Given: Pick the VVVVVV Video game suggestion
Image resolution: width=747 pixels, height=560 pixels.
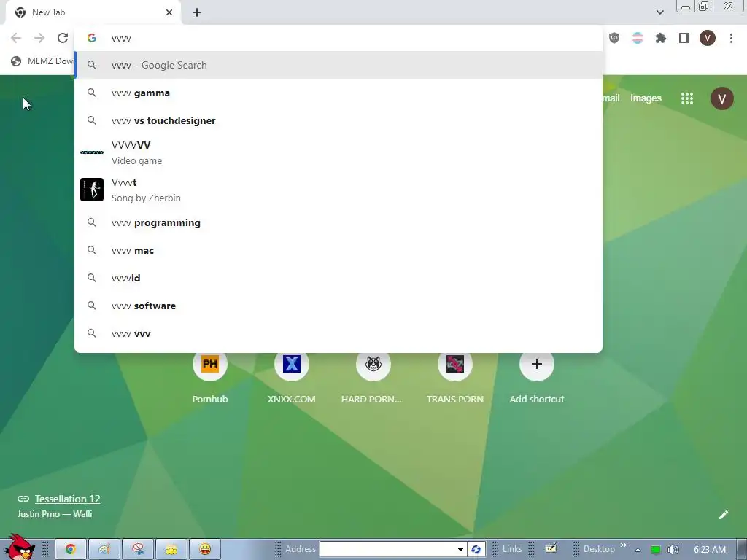Looking at the screenshot, I should tap(338, 152).
